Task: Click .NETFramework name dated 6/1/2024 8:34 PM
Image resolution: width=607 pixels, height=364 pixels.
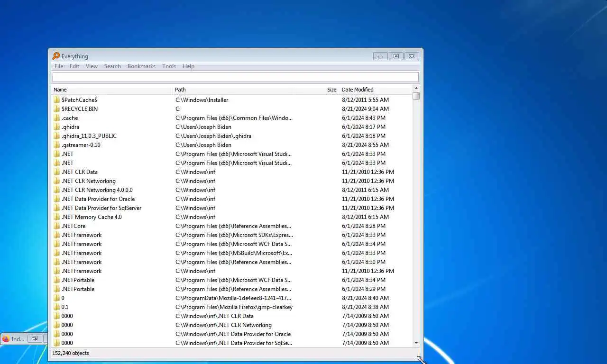Action: (82, 244)
